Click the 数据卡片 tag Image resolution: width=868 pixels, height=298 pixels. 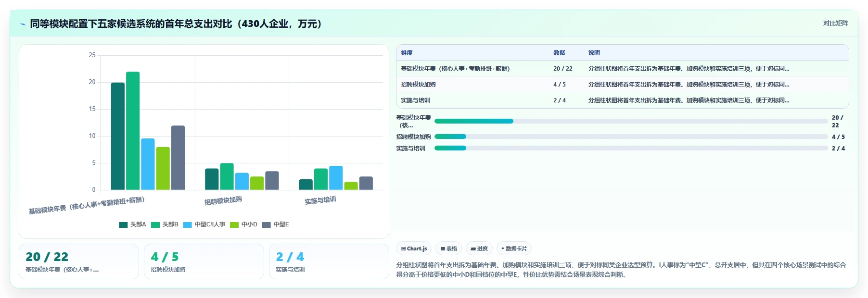pyautogui.click(x=514, y=248)
